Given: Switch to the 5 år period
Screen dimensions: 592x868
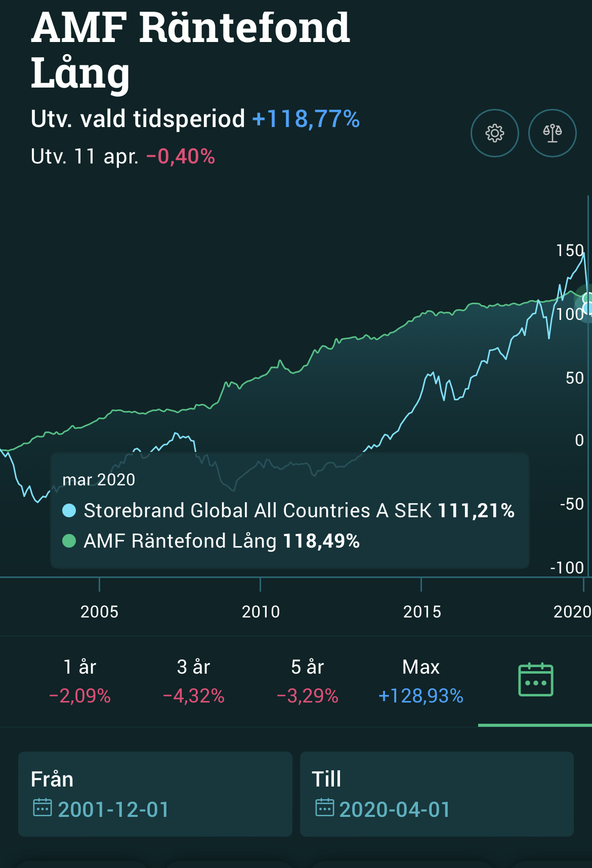Looking at the screenshot, I should click(307, 681).
